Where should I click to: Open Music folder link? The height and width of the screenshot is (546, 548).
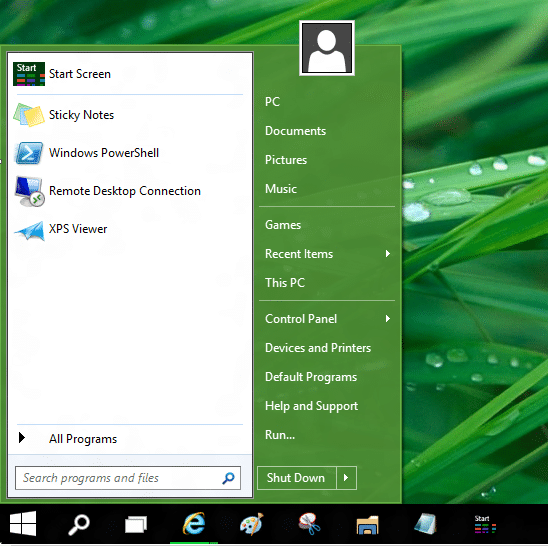click(x=281, y=189)
